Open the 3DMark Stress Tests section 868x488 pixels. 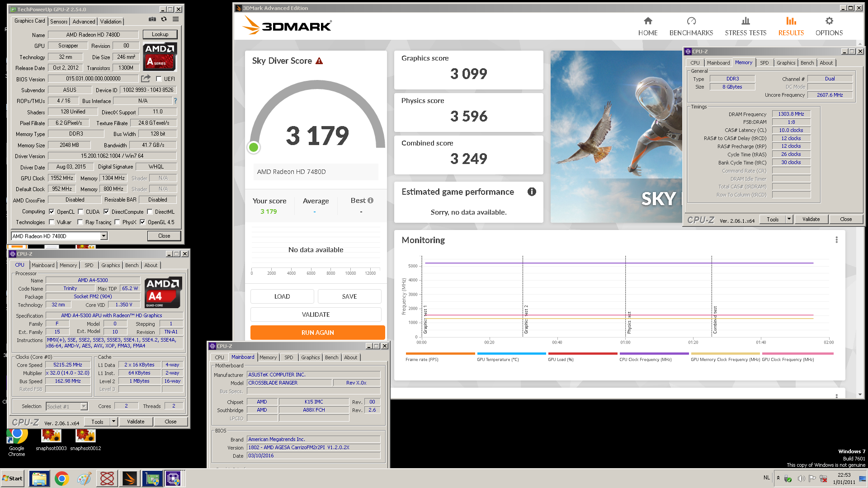click(745, 27)
